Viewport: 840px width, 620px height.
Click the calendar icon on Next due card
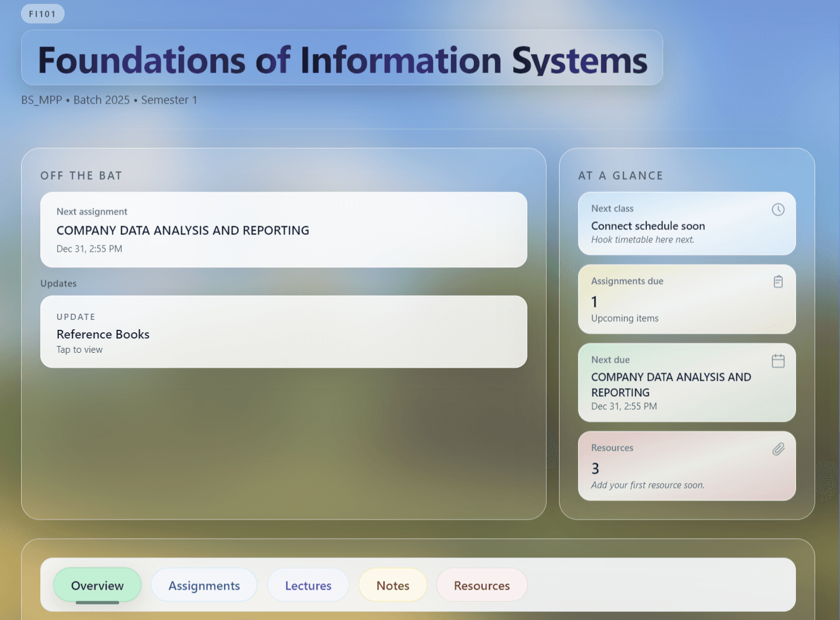pyautogui.click(x=778, y=360)
